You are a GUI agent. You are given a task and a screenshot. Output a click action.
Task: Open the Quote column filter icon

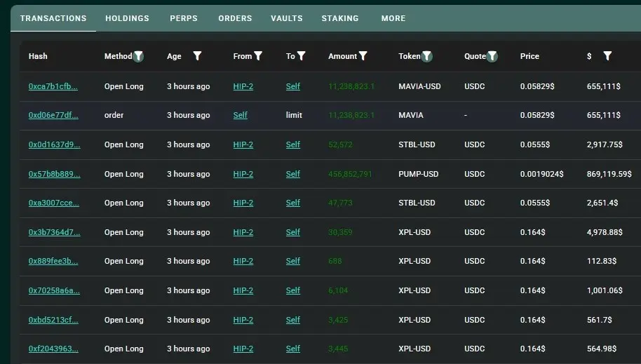[492, 56]
